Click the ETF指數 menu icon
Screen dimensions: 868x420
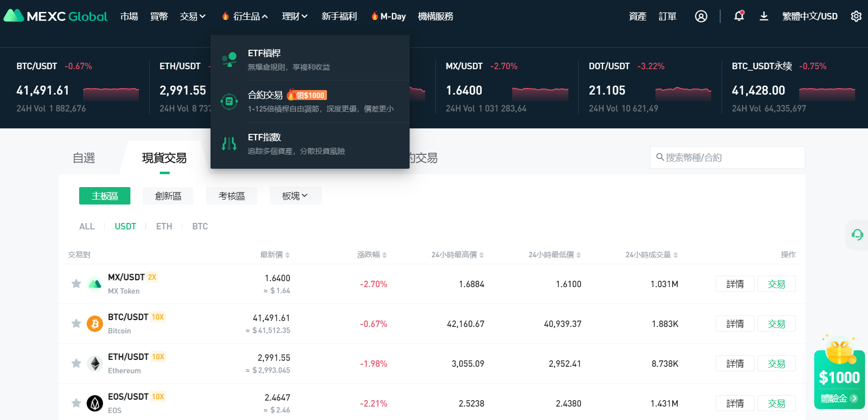click(229, 144)
